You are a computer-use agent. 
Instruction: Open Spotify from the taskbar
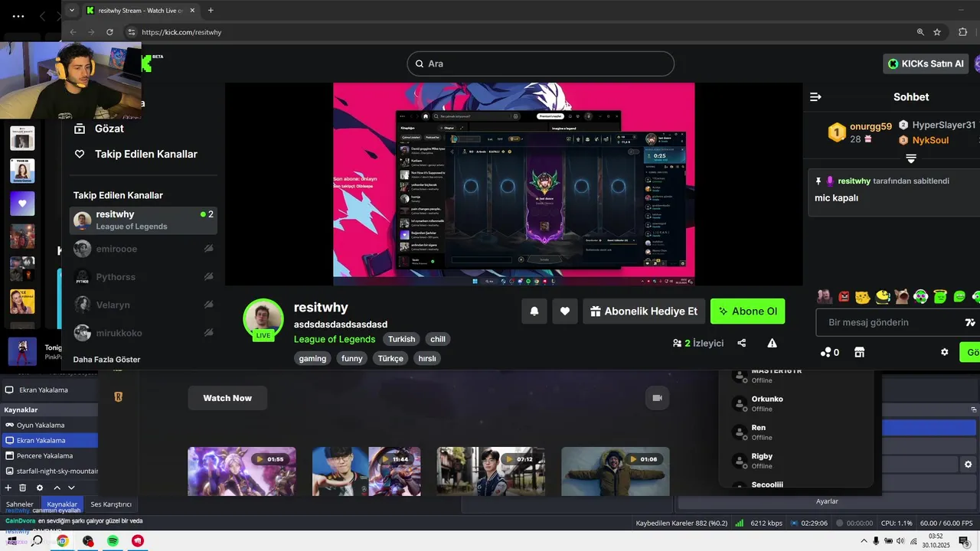click(113, 541)
